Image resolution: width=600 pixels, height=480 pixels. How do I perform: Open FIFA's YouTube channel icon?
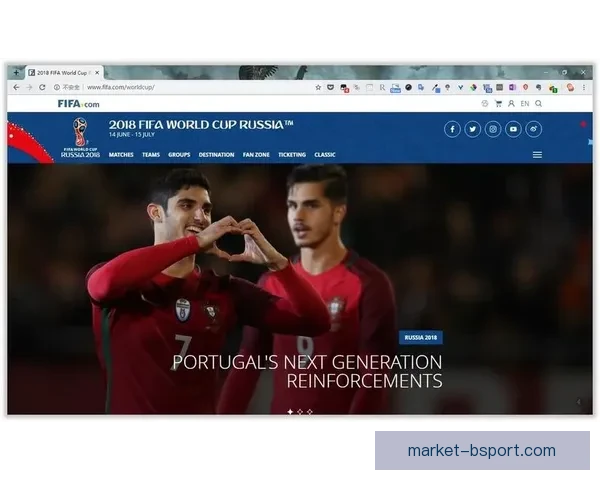[x=513, y=129]
